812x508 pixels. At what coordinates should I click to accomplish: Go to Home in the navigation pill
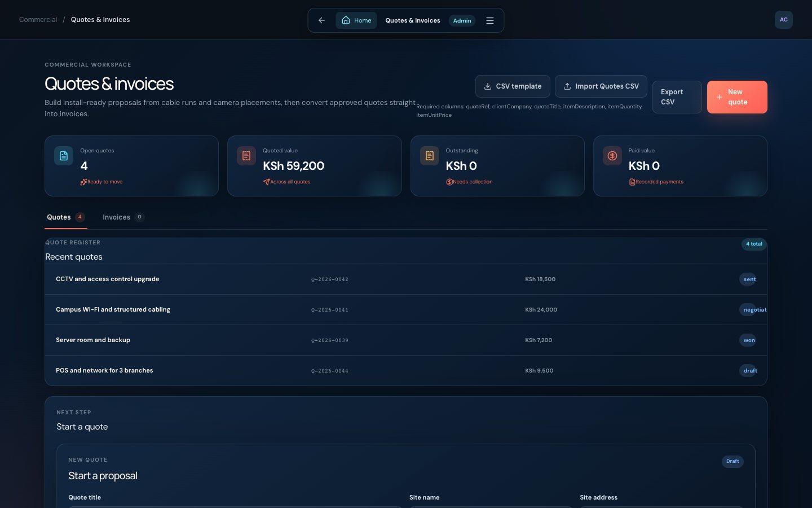click(356, 20)
